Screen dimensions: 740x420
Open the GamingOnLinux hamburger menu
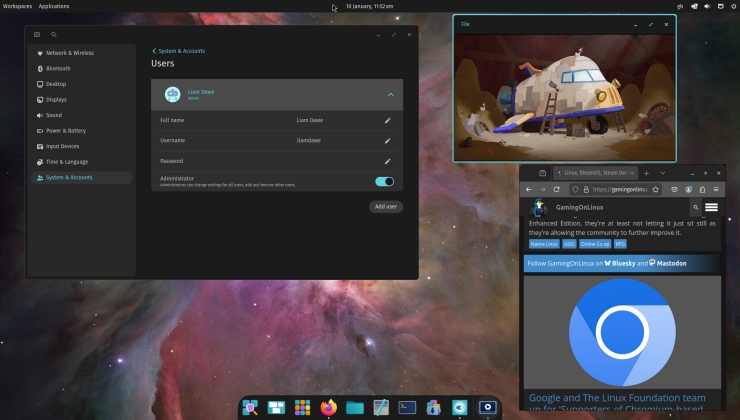[x=711, y=207]
